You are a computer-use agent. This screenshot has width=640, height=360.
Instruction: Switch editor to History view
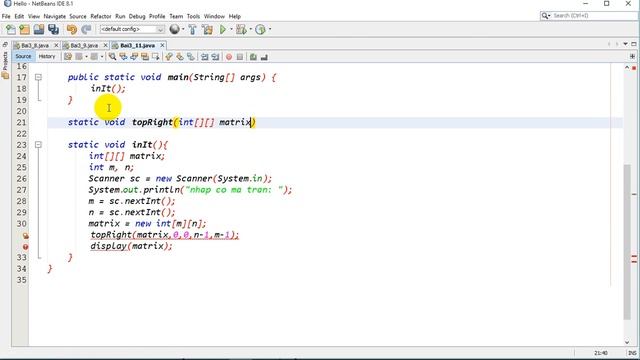[x=47, y=56]
